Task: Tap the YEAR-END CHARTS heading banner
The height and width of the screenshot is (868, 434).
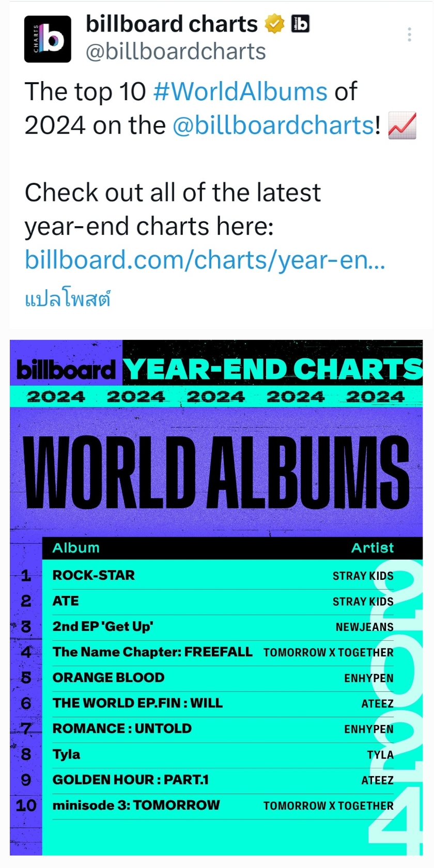Action: tap(273, 369)
